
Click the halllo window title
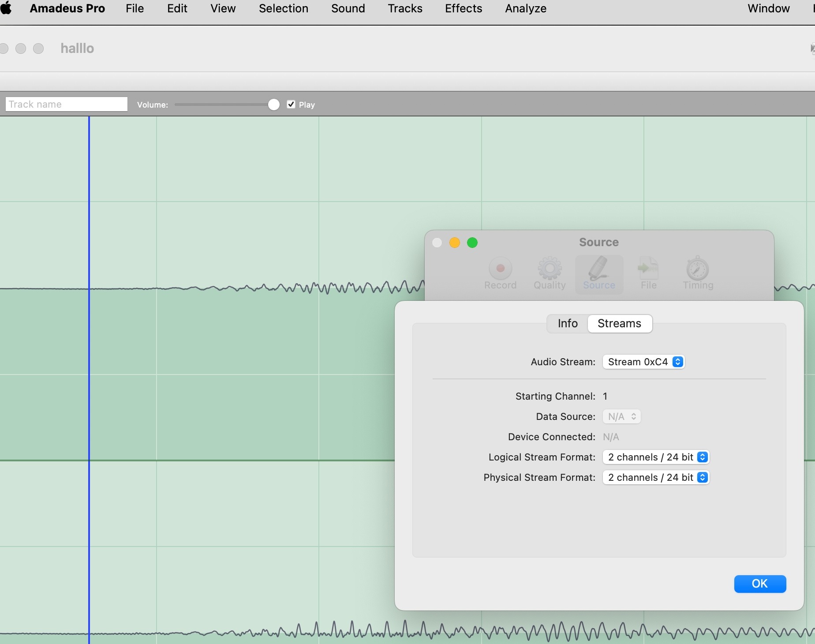tap(77, 48)
